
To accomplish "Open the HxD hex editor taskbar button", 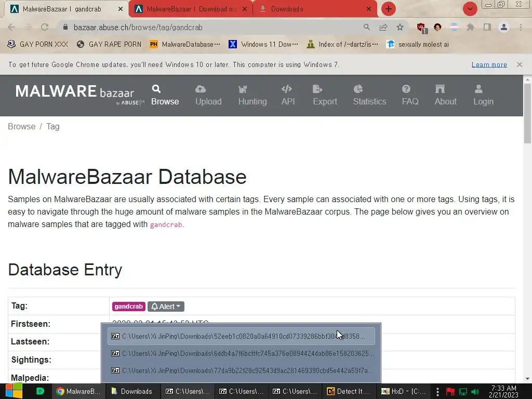I will pyautogui.click(x=403, y=391).
